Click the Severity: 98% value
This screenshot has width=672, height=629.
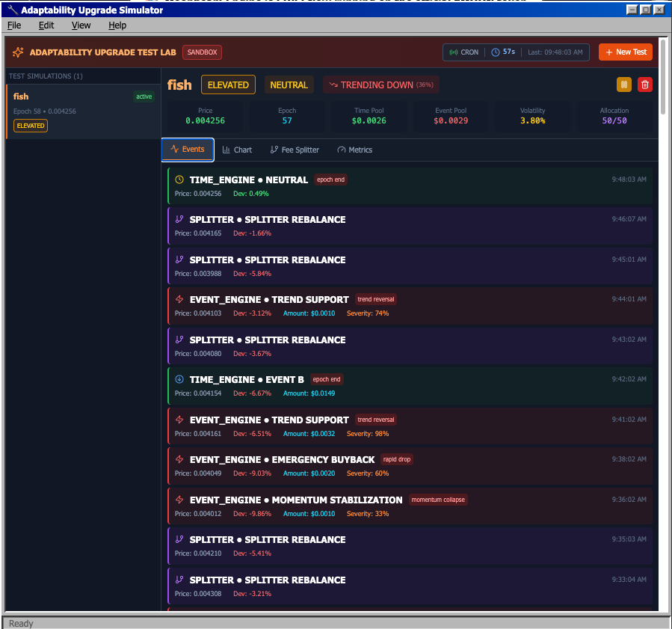tap(368, 434)
